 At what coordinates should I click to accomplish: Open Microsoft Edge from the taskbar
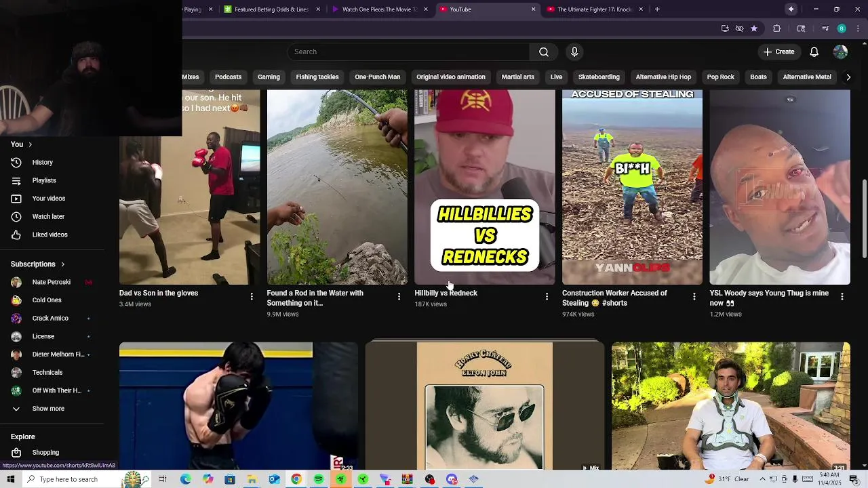[185, 479]
